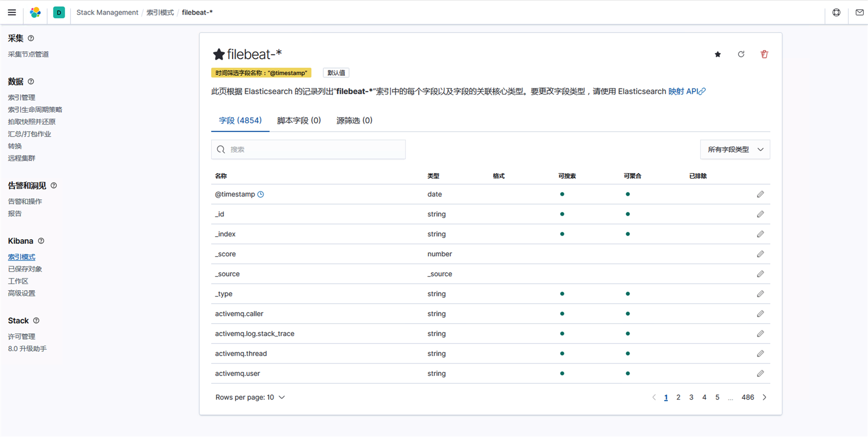868x437 pixels.
Task: Sort by 名称 column header
Action: click(x=221, y=176)
